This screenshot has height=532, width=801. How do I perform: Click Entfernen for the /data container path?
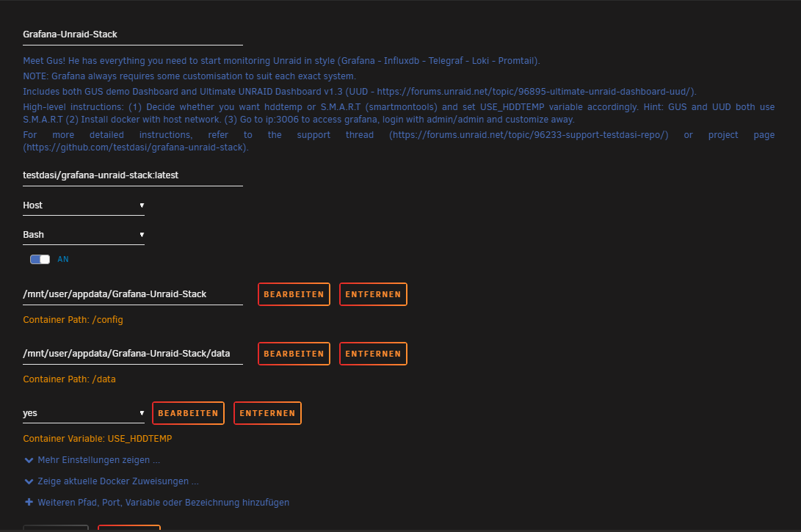point(373,354)
